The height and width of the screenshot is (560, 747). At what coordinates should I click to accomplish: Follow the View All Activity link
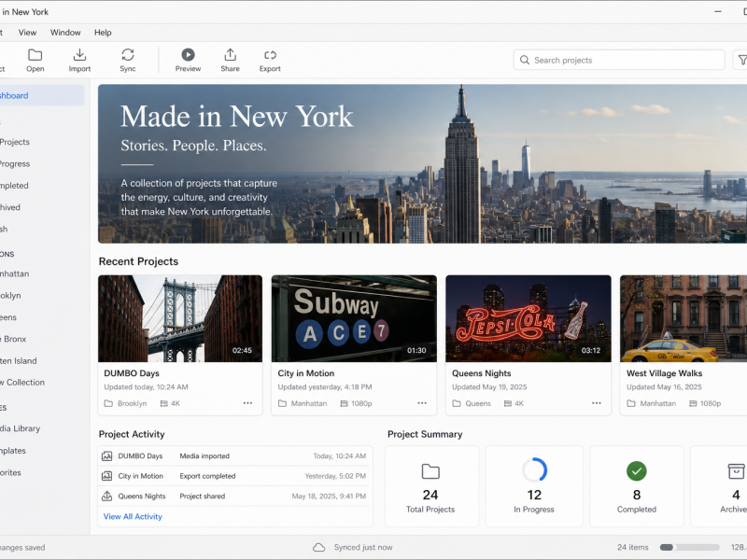click(133, 517)
